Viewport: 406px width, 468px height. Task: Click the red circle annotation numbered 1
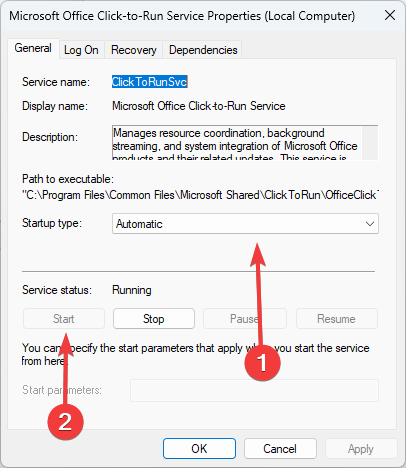point(262,362)
